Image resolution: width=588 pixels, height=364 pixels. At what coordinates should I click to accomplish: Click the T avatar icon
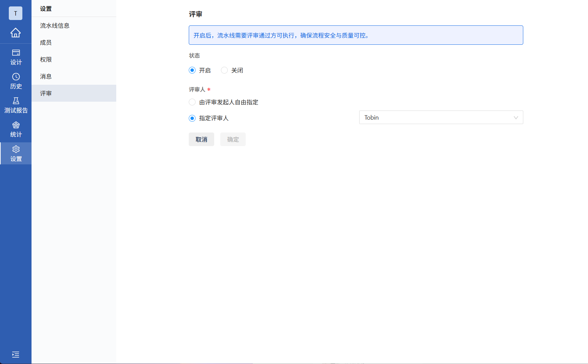(16, 13)
